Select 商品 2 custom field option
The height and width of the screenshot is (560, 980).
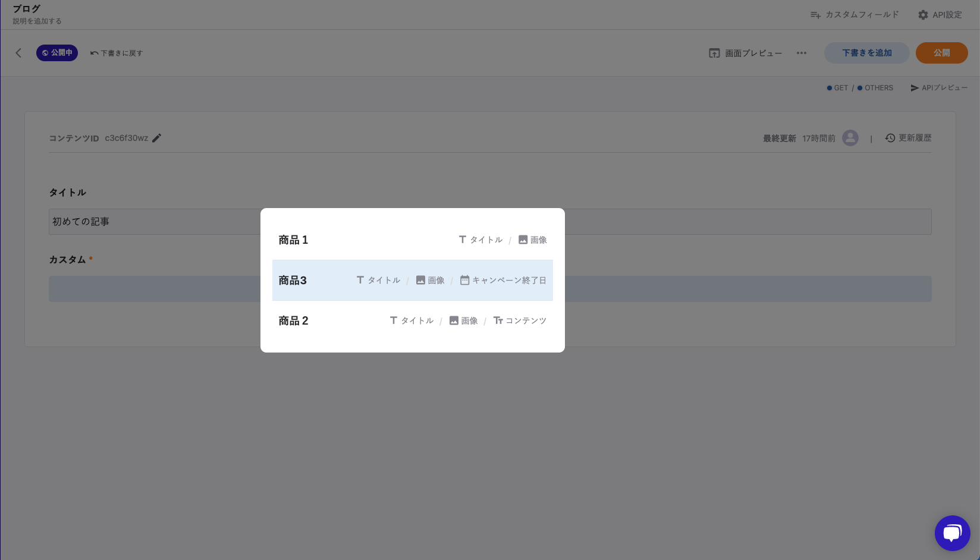[x=412, y=320]
